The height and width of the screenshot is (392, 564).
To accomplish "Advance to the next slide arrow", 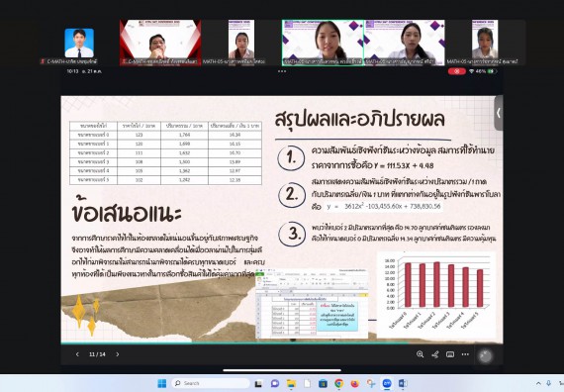I will [x=118, y=354].
